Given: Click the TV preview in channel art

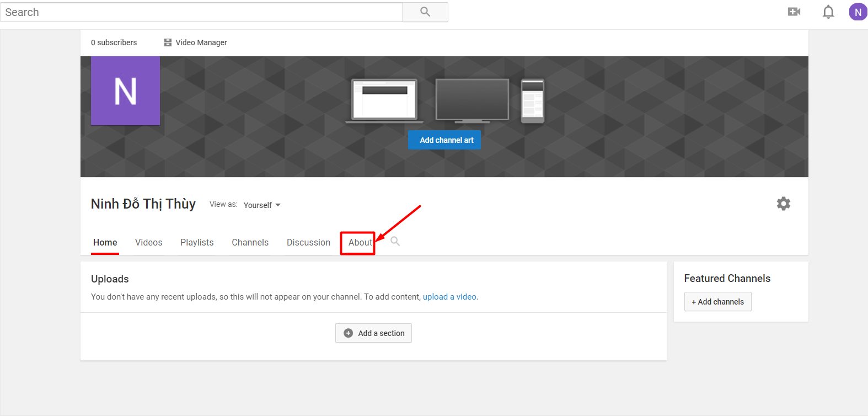Looking at the screenshot, I should [472, 100].
